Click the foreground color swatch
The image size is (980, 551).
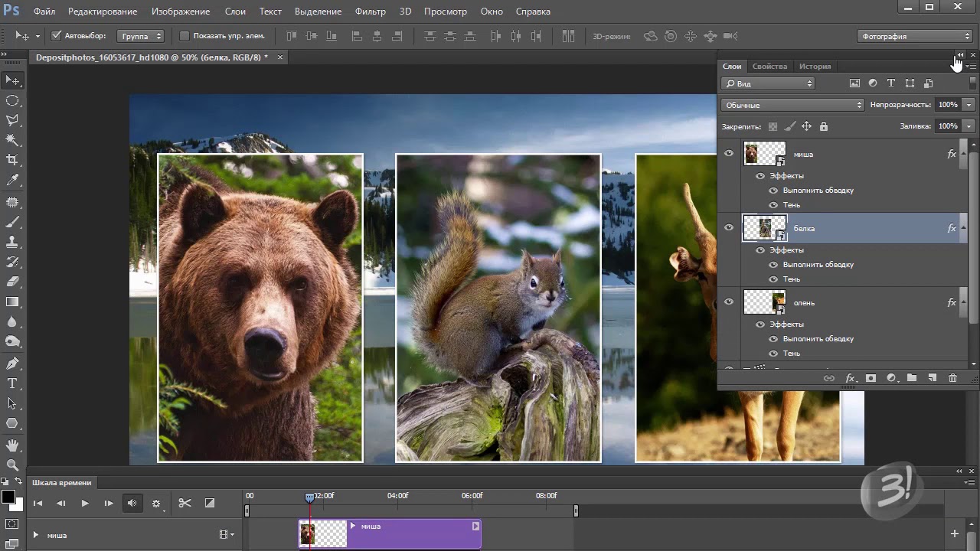[x=8, y=497]
